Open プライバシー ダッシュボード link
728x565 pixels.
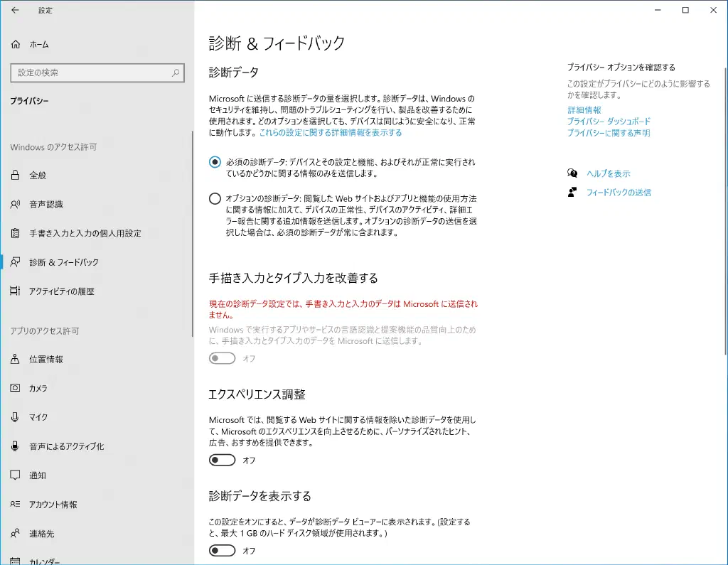click(609, 122)
